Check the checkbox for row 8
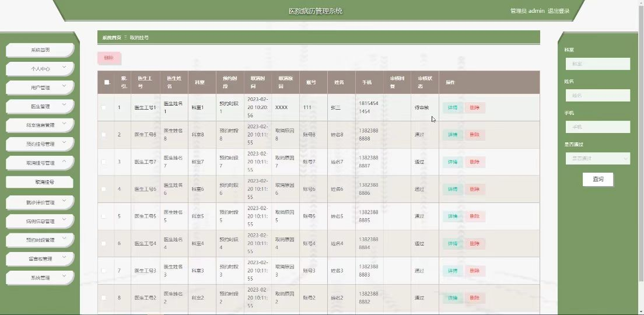Viewport: 644px width, 315px height. [x=103, y=297]
